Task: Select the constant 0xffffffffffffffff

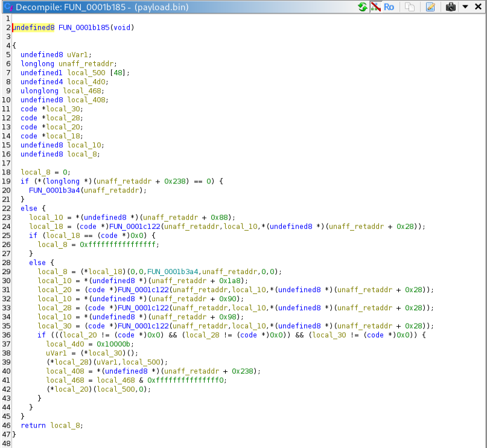Action: (x=118, y=245)
